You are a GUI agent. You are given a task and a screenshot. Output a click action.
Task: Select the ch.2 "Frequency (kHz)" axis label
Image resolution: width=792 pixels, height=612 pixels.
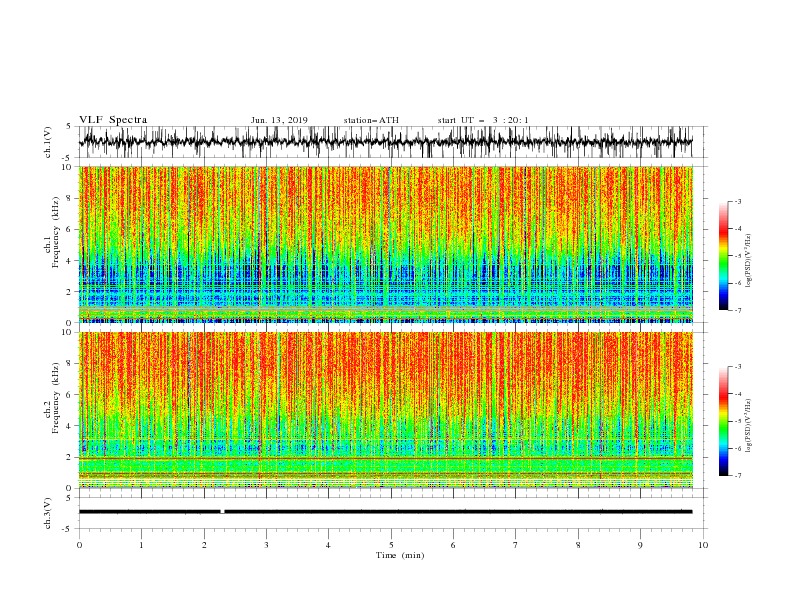click(55, 397)
